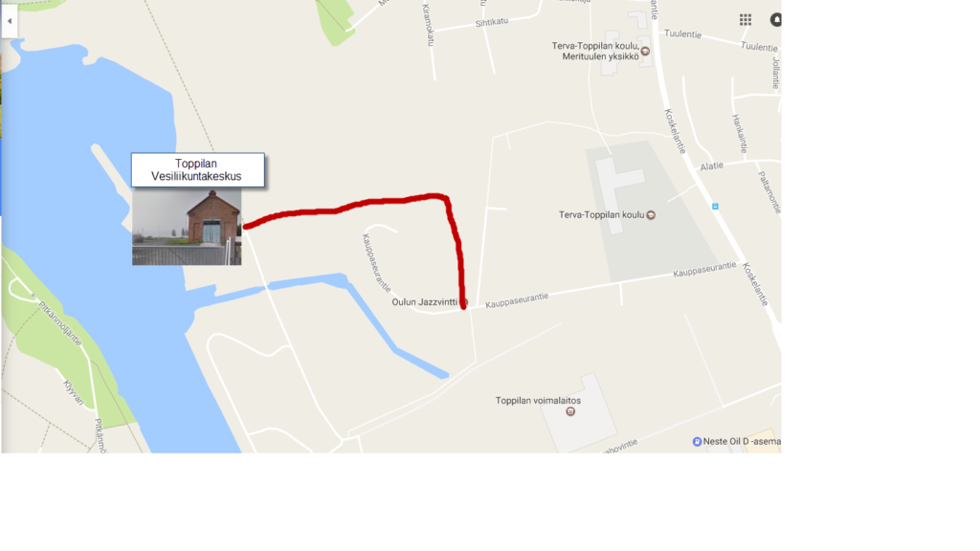Click the Toppilan voimalaitos place icon

point(570,411)
